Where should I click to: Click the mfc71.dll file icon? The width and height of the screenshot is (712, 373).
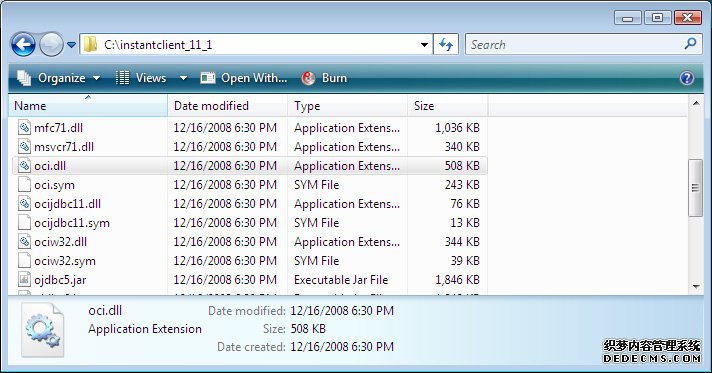tap(24, 127)
